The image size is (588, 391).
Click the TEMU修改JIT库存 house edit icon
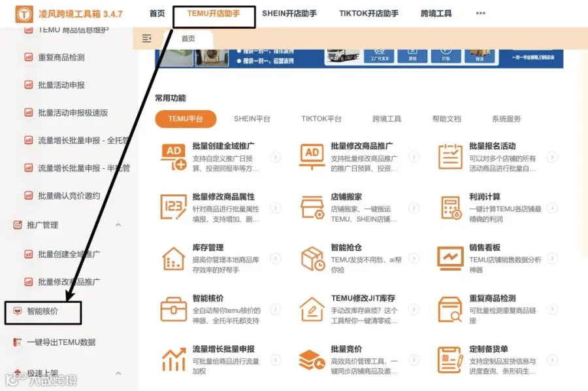point(312,309)
